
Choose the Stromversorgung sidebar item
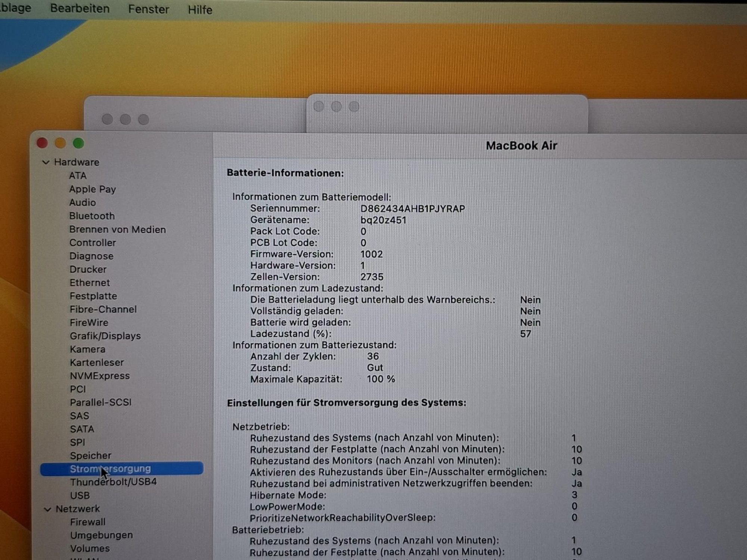122,469
